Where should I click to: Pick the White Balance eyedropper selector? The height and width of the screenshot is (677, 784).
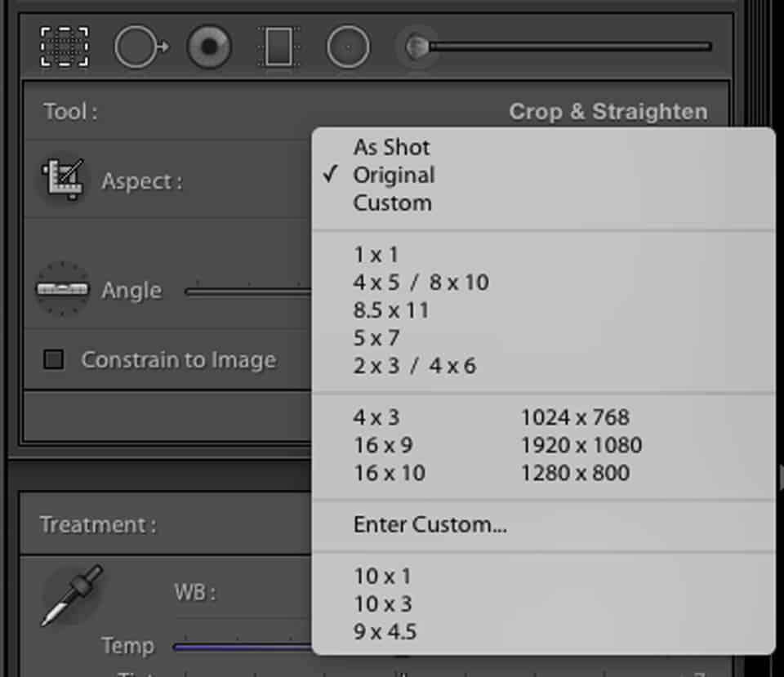[x=73, y=595]
